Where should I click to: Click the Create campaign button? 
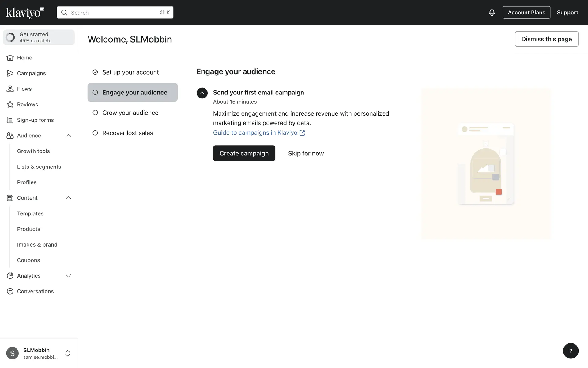tap(244, 153)
